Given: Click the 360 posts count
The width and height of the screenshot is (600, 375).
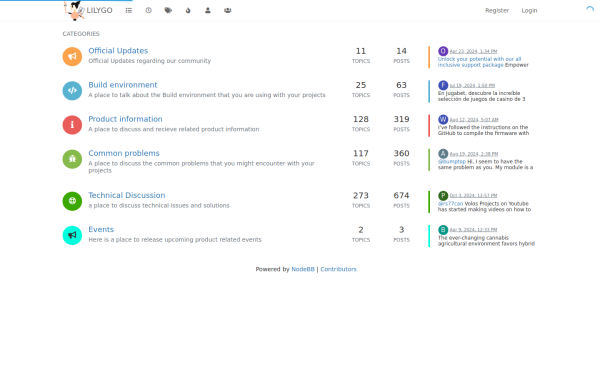Looking at the screenshot, I should pos(401,153).
